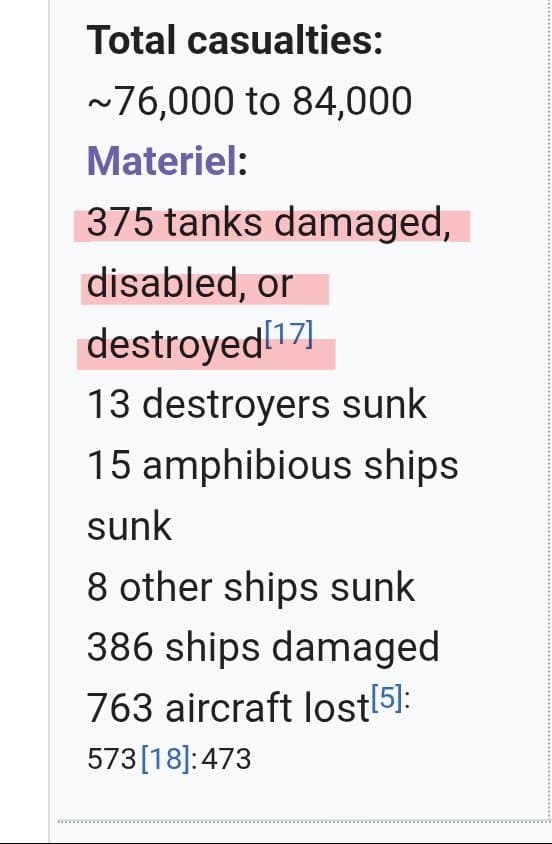The image size is (552, 844).
Task: Click the 763 aircraft lost text
Action: click(x=228, y=708)
